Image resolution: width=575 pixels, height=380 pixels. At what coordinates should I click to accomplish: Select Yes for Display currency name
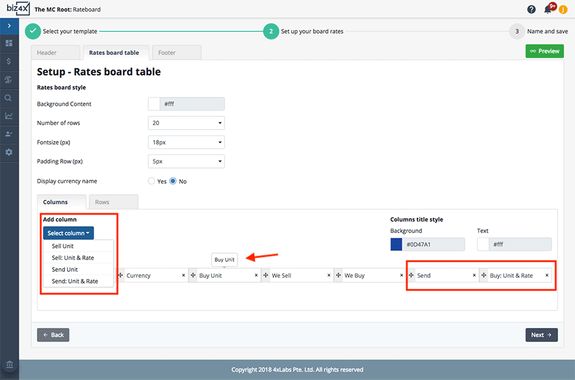click(x=151, y=181)
